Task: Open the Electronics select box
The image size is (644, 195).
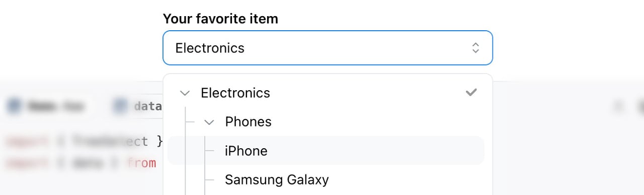Action: pyautogui.click(x=328, y=48)
